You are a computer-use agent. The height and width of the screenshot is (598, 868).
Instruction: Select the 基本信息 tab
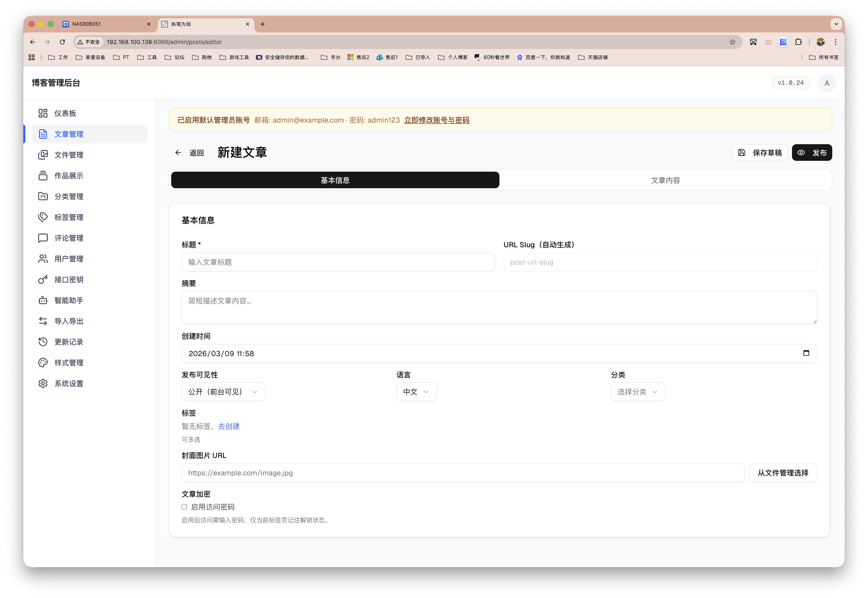[334, 180]
